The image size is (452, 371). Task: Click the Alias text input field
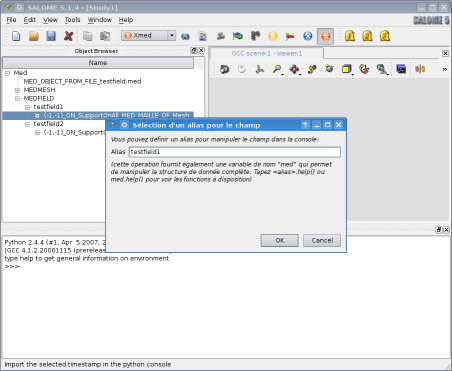tap(235, 152)
